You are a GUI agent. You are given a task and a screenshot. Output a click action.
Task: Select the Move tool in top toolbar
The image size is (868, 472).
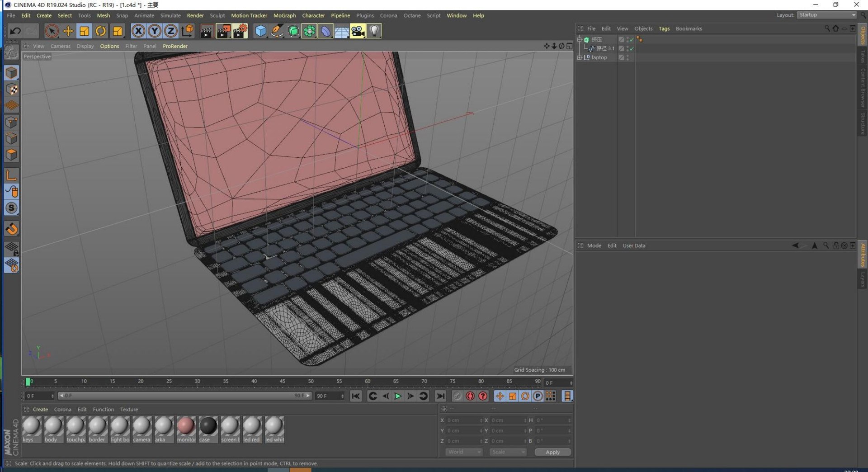(68, 31)
